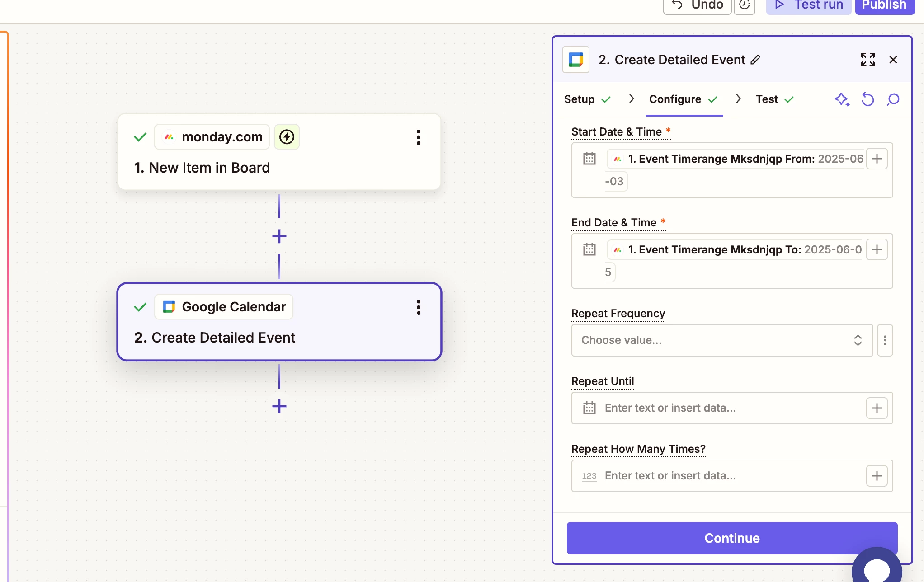Click calendar icon in Repeat Until field

click(589, 408)
